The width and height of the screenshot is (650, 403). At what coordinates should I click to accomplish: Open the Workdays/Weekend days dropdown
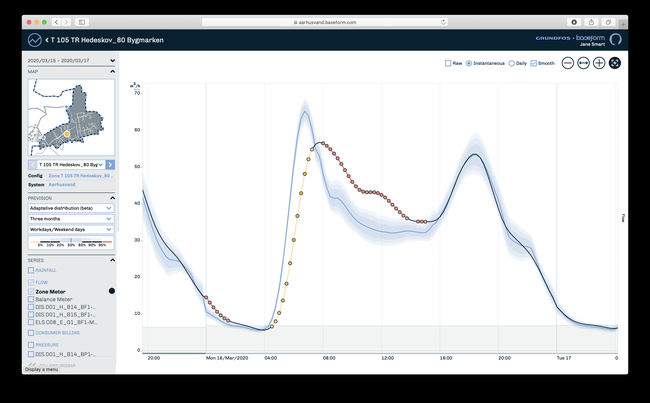point(71,229)
